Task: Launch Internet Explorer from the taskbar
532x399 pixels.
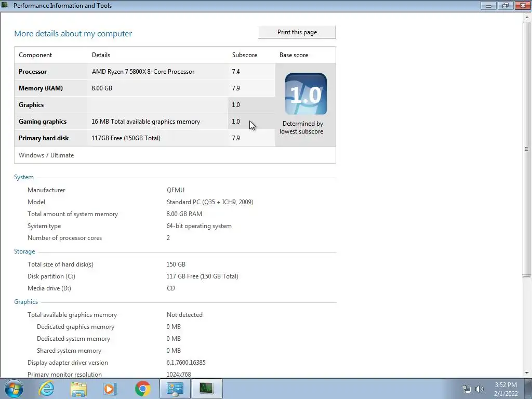Action: point(46,389)
